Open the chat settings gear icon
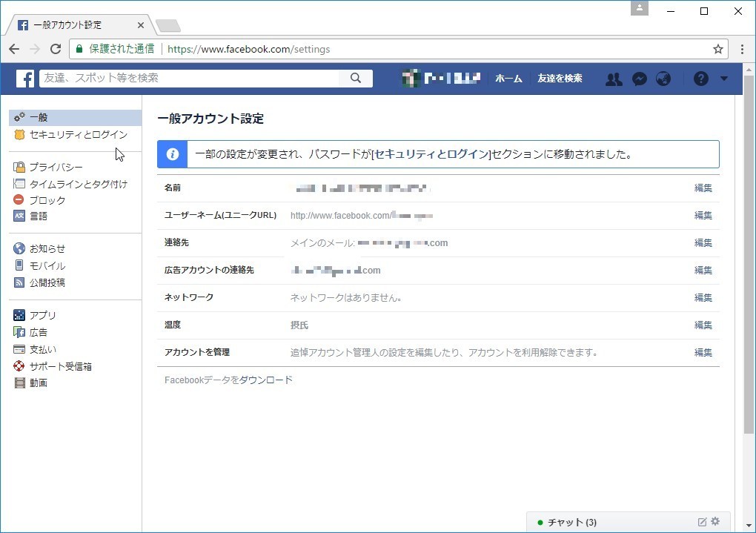 (x=714, y=521)
